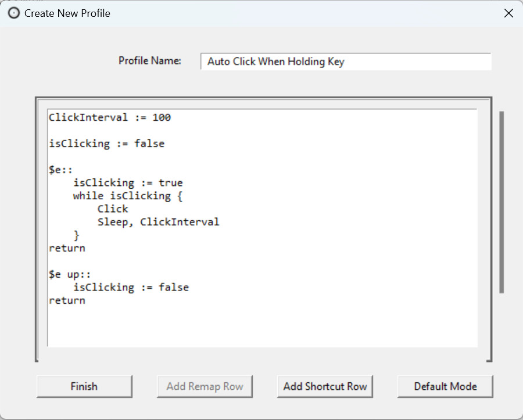Click the Profile Name input field
This screenshot has width=523, height=420.
click(x=346, y=62)
